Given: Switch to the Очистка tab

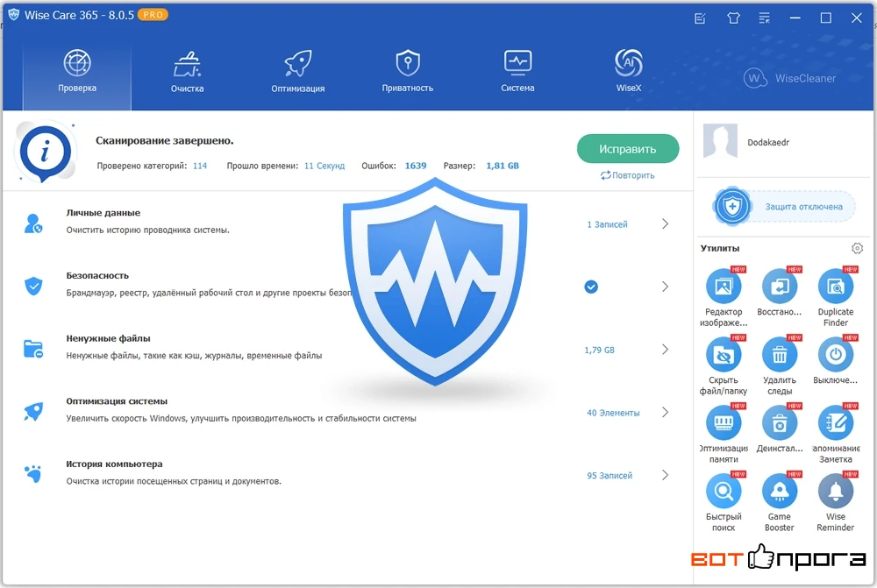Looking at the screenshot, I should 188,71.
